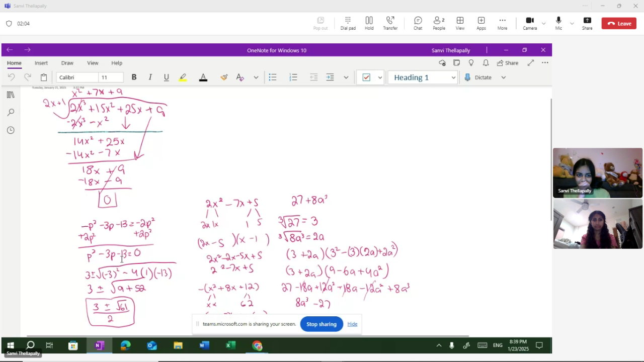Click the OneNote back arrow
Screen dimensions: 644x362
tap(10, 50)
